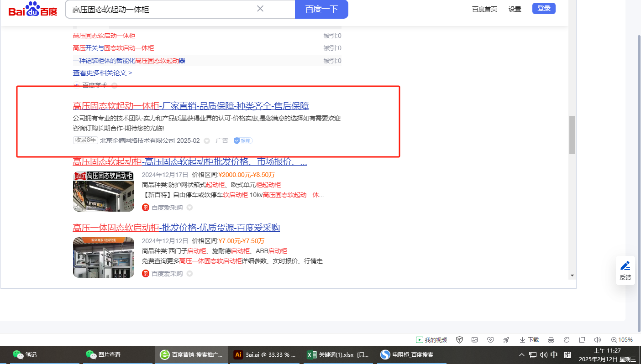This screenshot has height=364, width=641.
Task: Open the 查看更多相关论文 link
Action: (x=102, y=73)
